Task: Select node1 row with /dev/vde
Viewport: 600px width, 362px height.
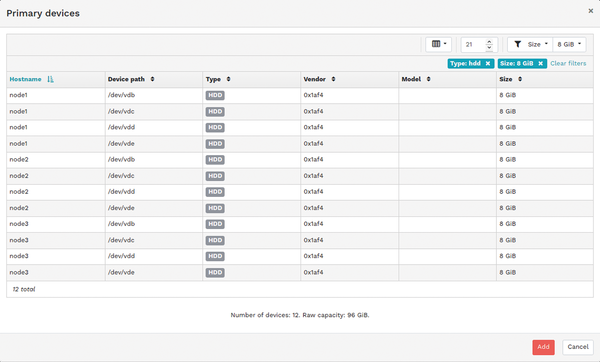Action: 300,144
